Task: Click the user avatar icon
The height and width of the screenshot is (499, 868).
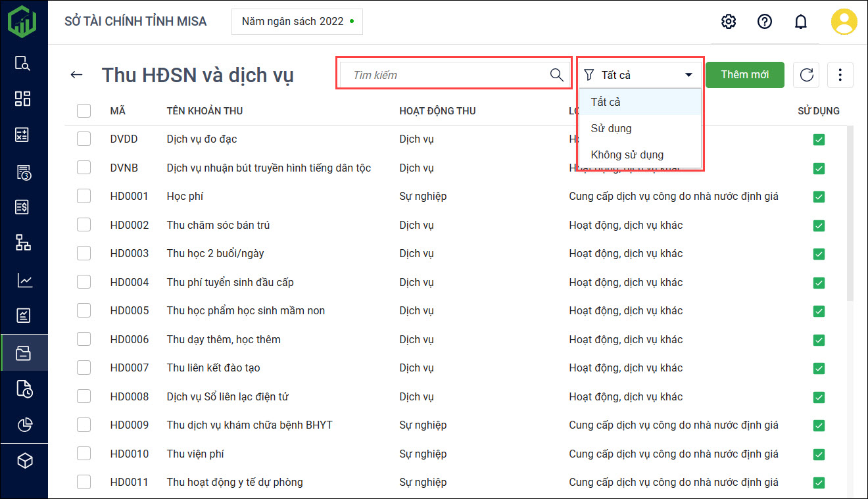Action: point(844,22)
